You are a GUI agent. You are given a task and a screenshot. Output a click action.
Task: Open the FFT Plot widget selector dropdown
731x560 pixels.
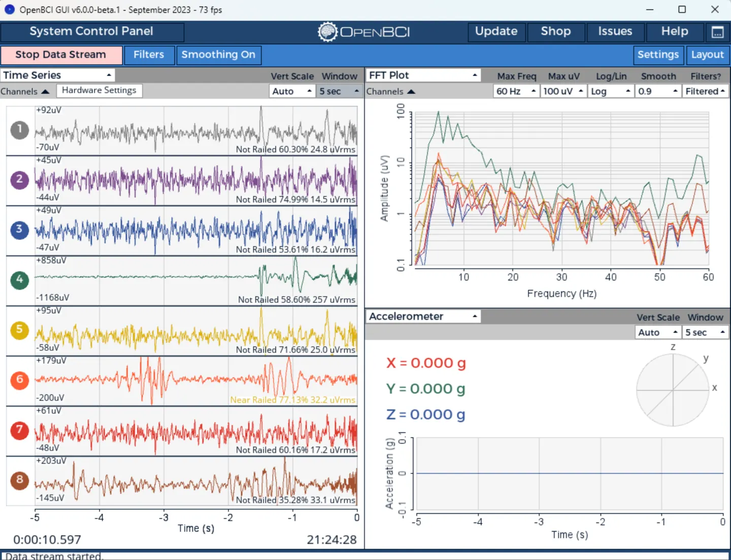[423, 75]
